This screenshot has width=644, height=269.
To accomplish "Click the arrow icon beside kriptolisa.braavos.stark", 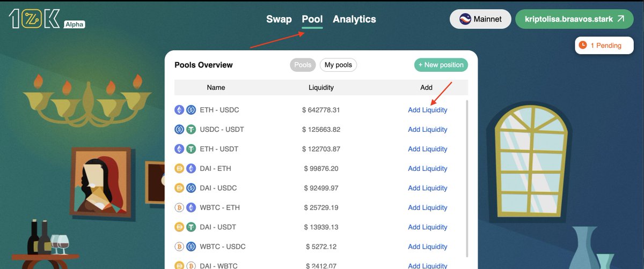I will pos(621,19).
